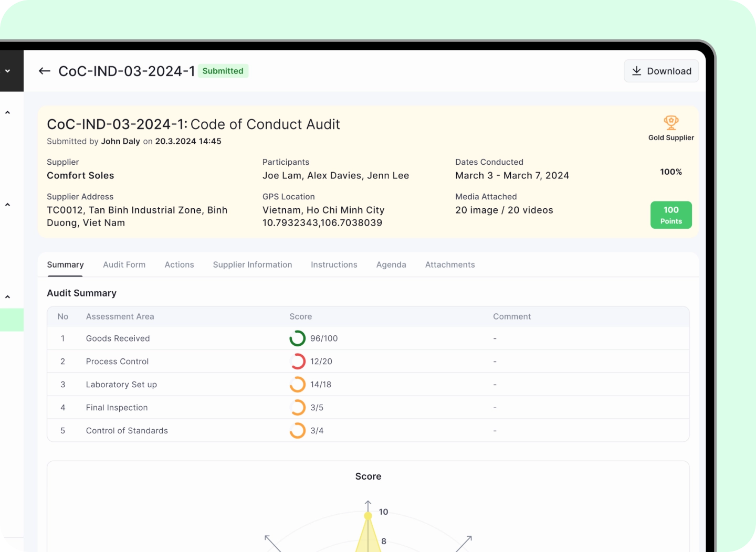
Task: Click the GPS coordinates for Ho Chi Minh City
Action: point(322,222)
